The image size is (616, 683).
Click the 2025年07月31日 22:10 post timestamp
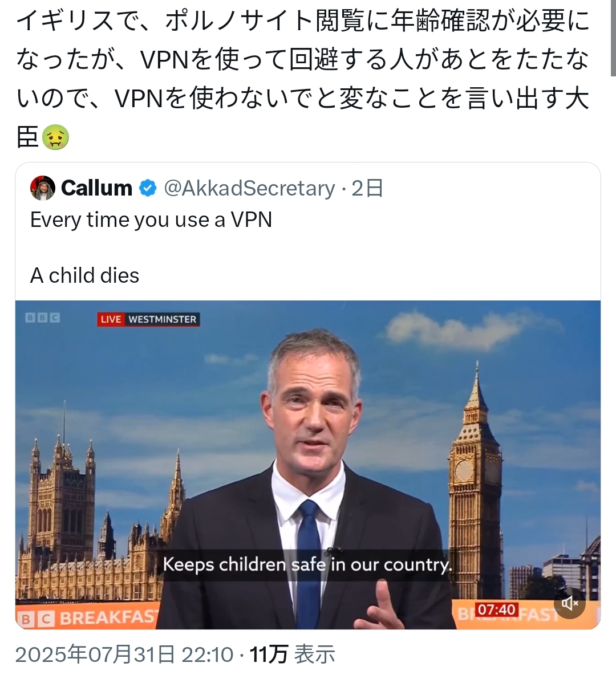[x=124, y=654]
